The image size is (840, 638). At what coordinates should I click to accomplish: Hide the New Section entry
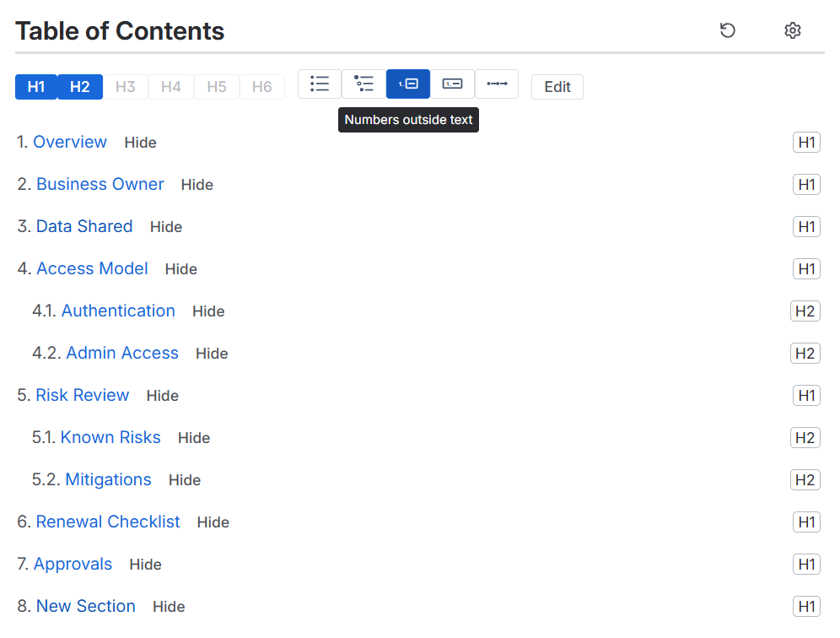[x=169, y=607]
